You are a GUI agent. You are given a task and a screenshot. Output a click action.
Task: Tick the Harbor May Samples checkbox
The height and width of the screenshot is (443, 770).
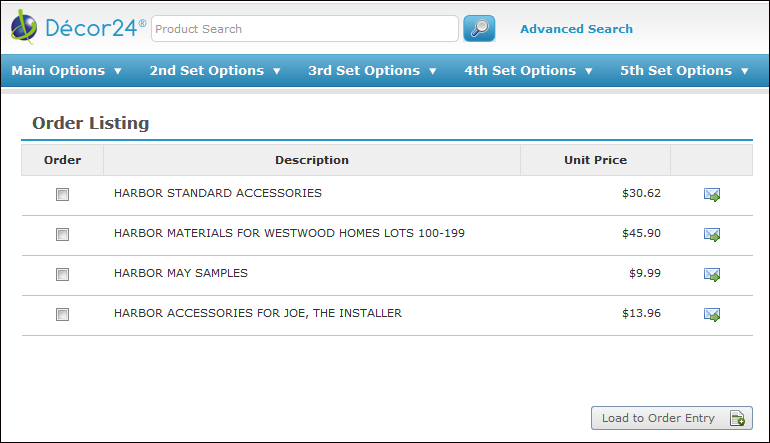[x=63, y=275]
